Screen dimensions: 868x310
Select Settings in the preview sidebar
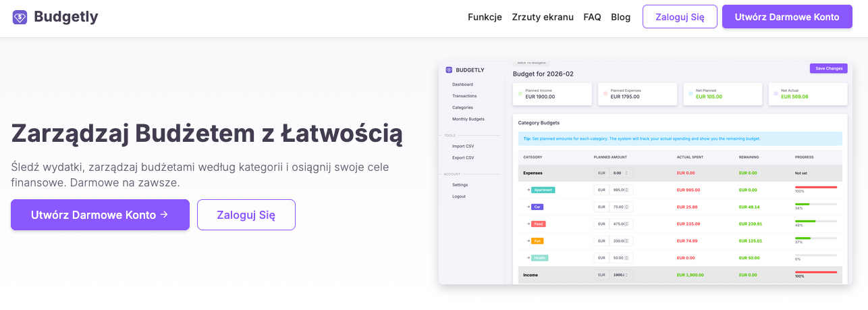click(460, 184)
